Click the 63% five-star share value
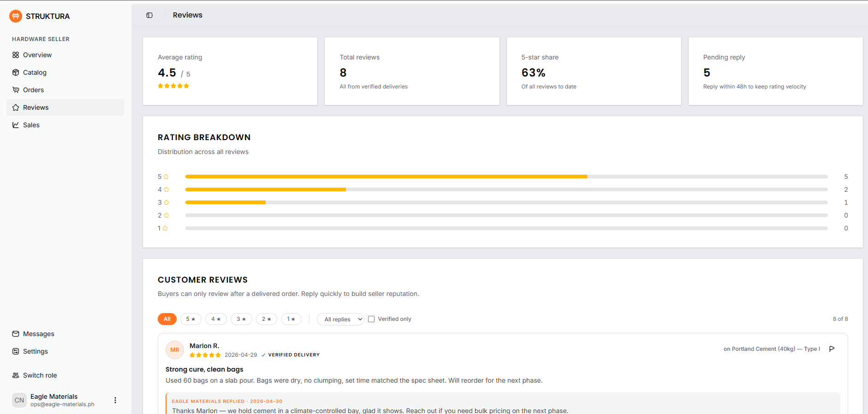 tap(534, 73)
